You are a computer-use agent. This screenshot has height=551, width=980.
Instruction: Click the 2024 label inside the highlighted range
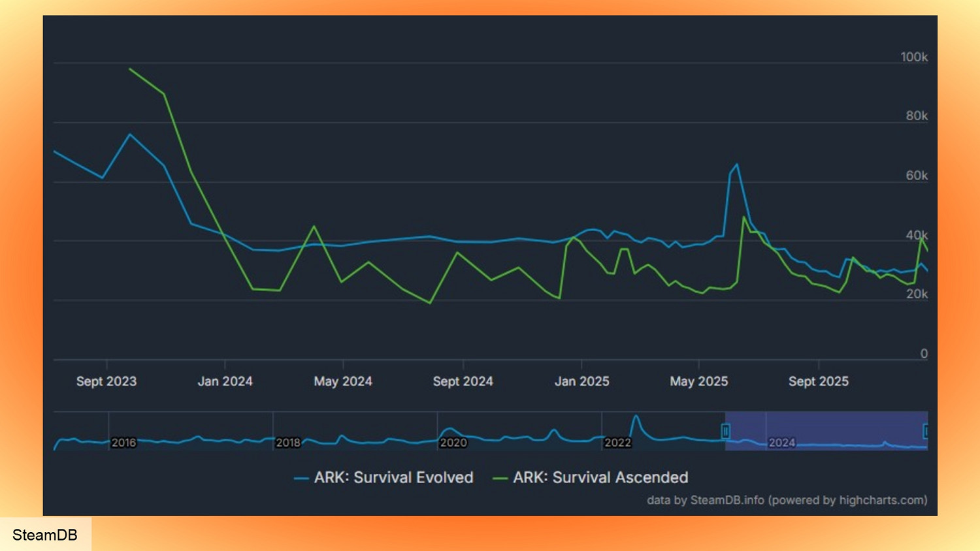(781, 443)
